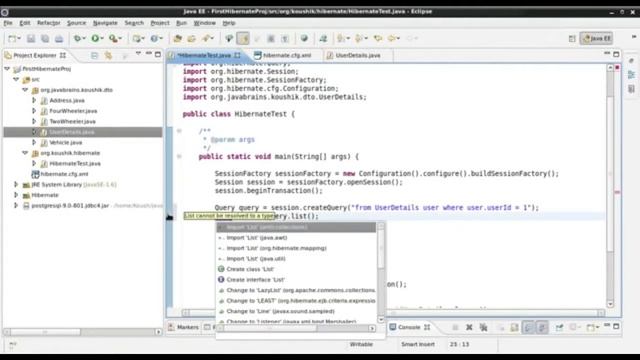Click the Last Edit Location toolbar icon

tap(378, 38)
